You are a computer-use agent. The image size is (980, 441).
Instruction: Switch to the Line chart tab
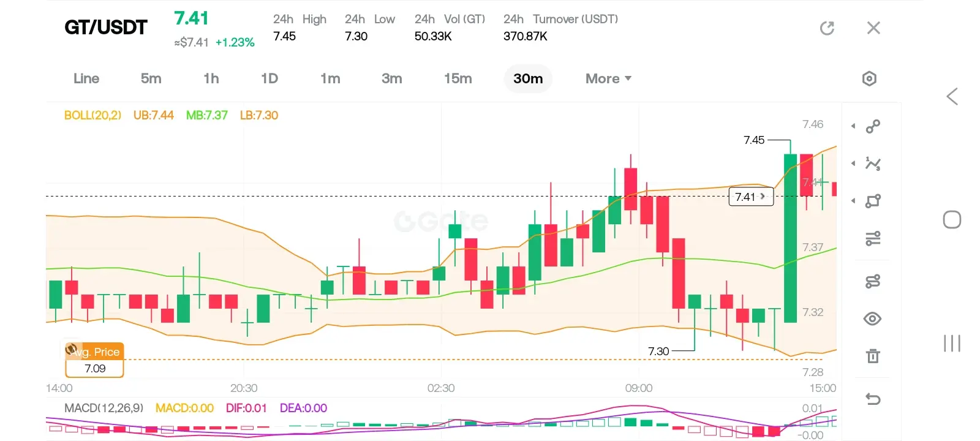[x=86, y=78]
